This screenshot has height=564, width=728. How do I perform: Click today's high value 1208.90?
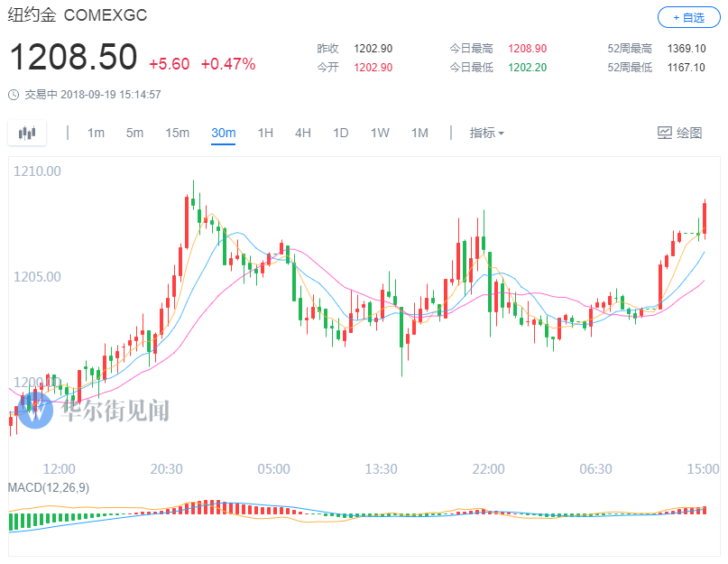point(527,49)
